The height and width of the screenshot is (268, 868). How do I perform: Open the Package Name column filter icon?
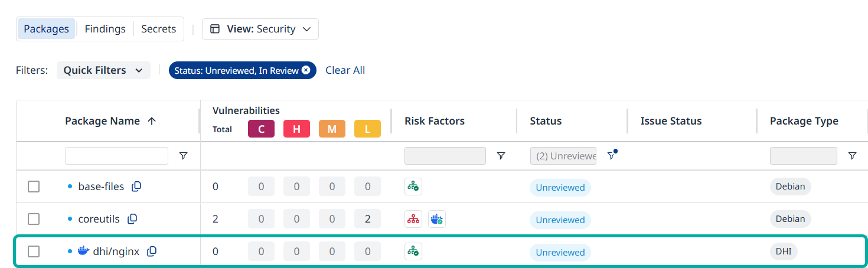tap(184, 156)
